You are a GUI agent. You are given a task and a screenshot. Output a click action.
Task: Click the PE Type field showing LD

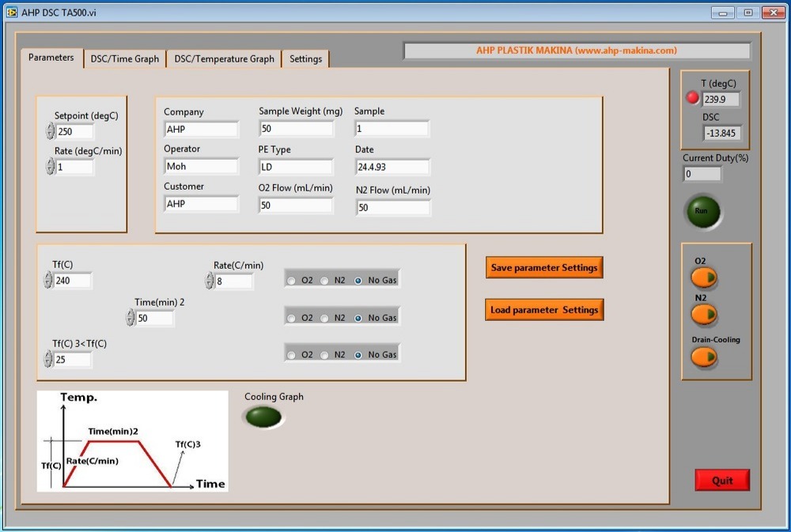coord(296,167)
